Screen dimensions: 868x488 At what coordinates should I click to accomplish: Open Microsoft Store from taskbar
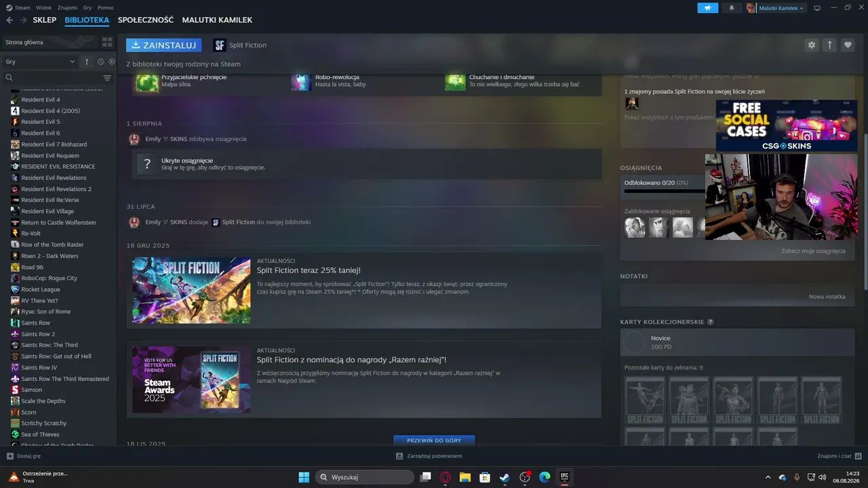pyautogui.click(x=485, y=477)
